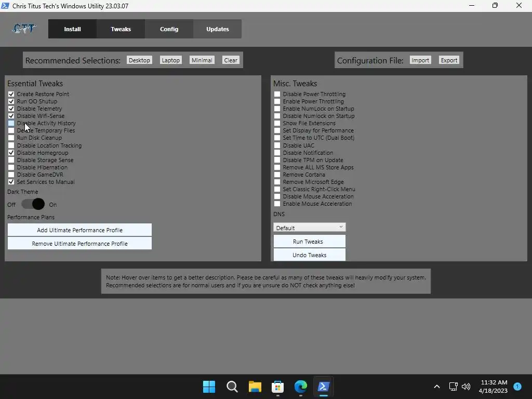Launch Microsoft Edge from taskbar
Viewport: 532px width, 399px height.
tap(301, 387)
